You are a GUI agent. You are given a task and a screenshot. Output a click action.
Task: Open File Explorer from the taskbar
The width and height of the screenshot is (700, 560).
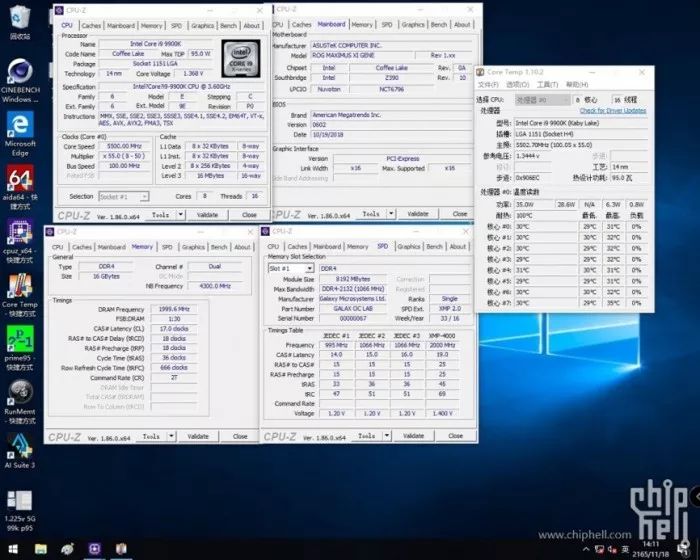41,549
